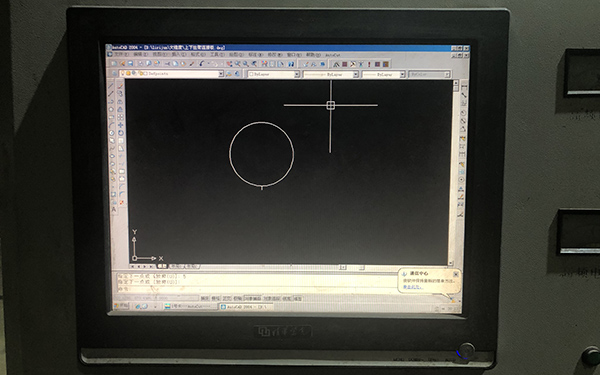The height and width of the screenshot is (375, 600).
Task: Choose the Rotate tool icon
Action: click(121, 133)
